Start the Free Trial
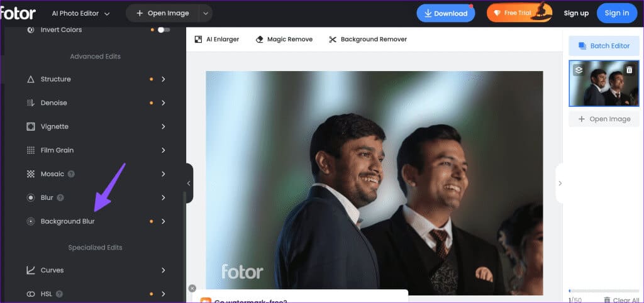644x303 pixels. [519, 13]
